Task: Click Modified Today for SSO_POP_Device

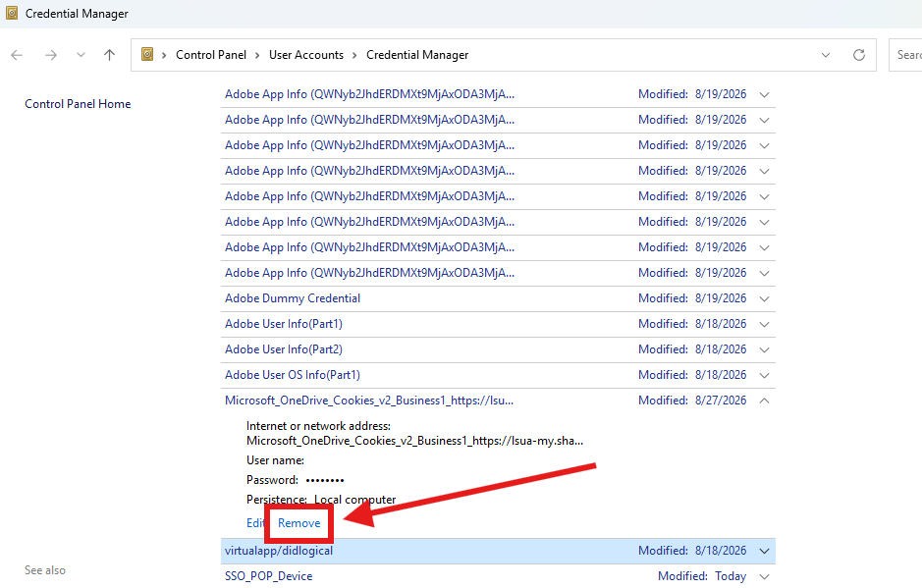Action: tap(701, 576)
